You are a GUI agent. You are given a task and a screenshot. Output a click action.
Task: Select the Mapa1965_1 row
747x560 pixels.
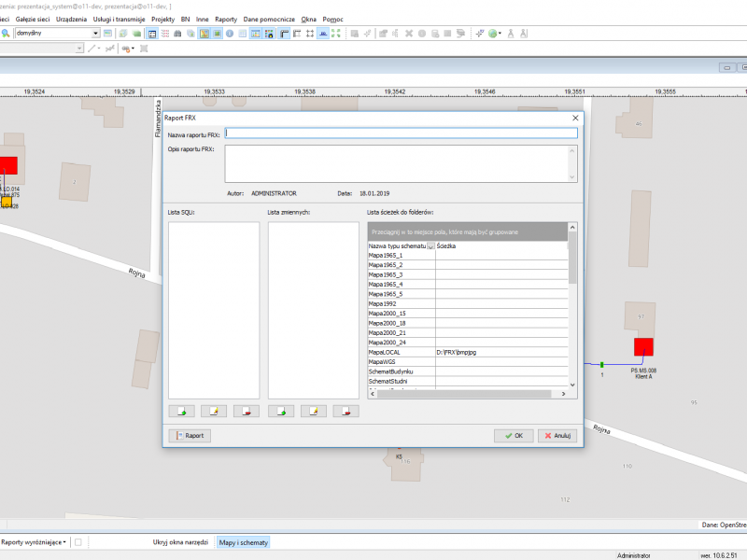pos(468,256)
